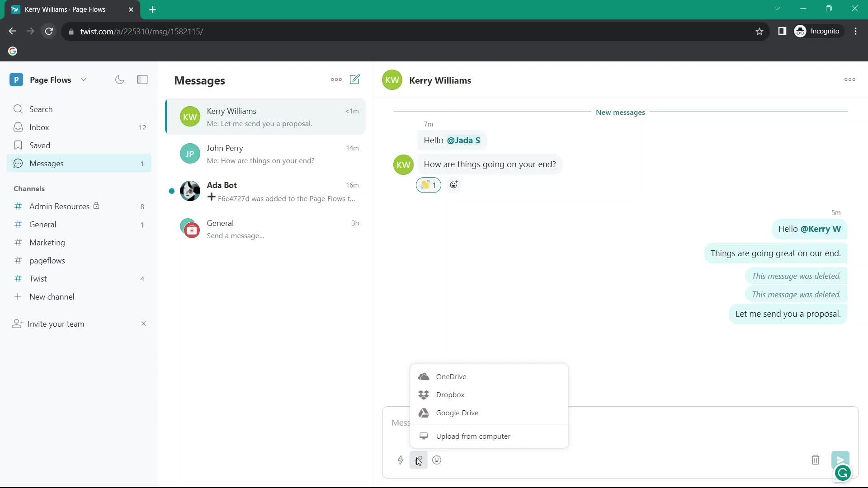This screenshot has width=868, height=488.
Task: Click the three-dot options menu icon
Action: [x=336, y=79]
